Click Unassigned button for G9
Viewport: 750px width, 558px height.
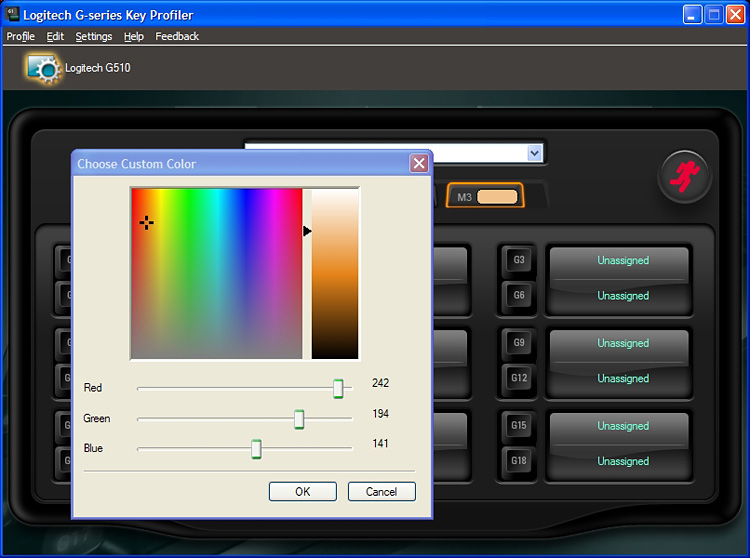(623, 344)
